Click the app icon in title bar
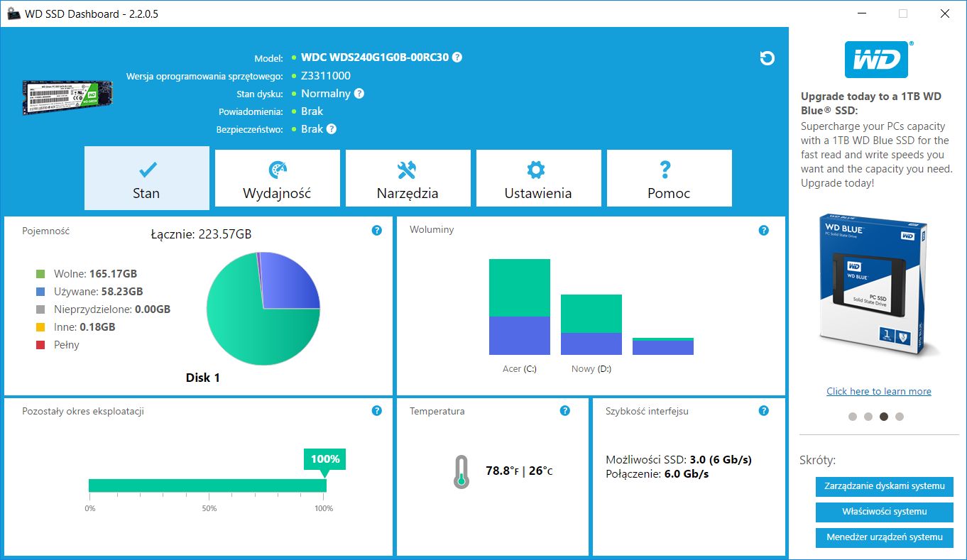967x560 pixels. 13,13
